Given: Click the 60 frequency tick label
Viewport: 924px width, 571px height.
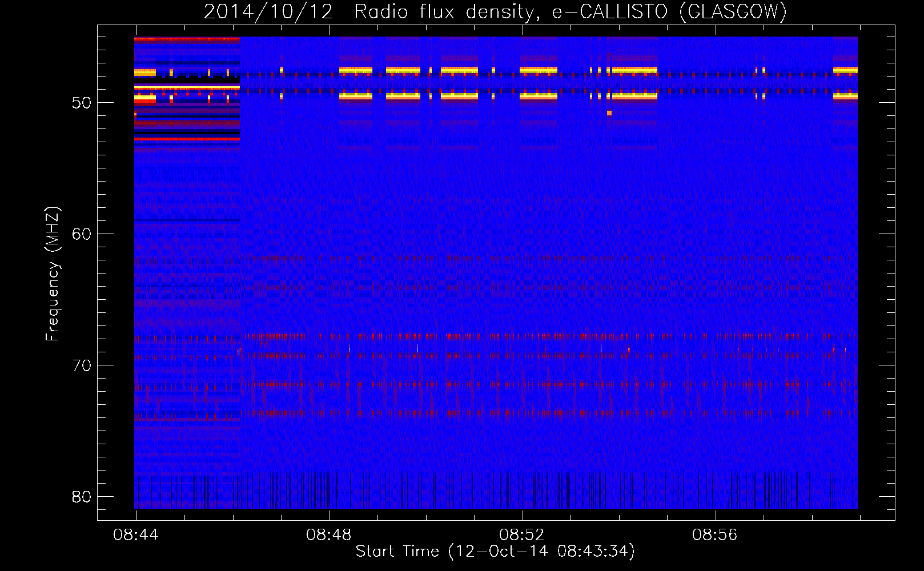Looking at the screenshot, I should 82,234.
